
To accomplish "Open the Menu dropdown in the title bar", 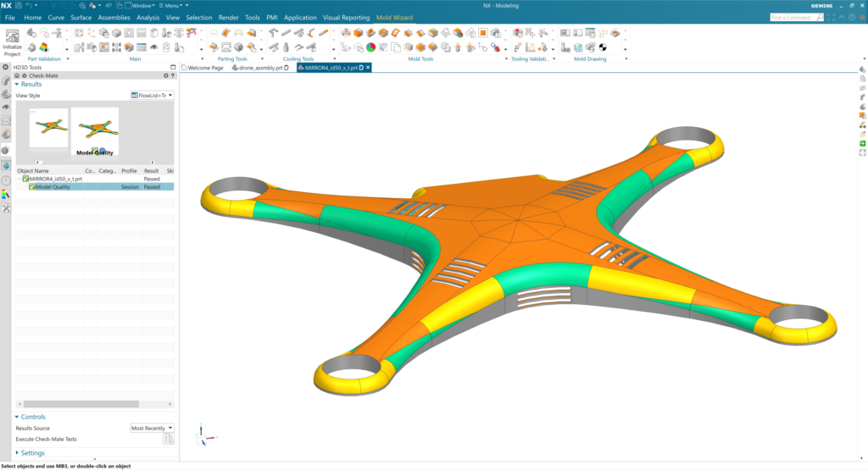I will tap(171, 6).
